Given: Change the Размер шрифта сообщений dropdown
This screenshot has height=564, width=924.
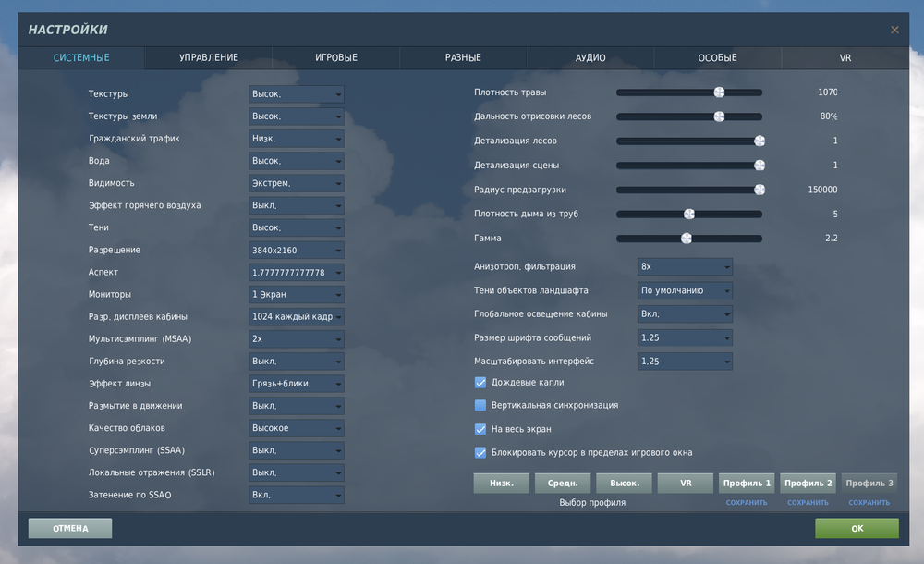Looking at the screenshot, I should click(685, 337).
